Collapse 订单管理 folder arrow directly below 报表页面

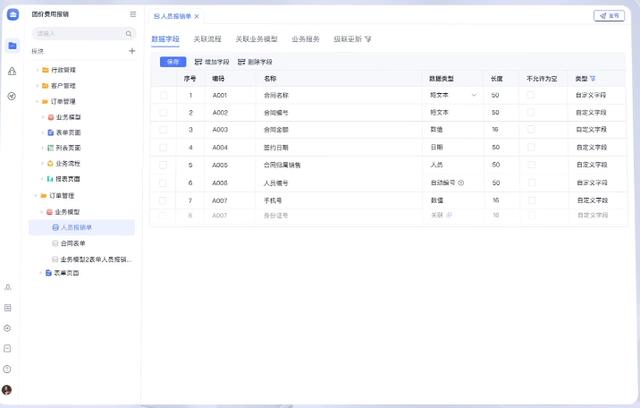pos(36,196)
